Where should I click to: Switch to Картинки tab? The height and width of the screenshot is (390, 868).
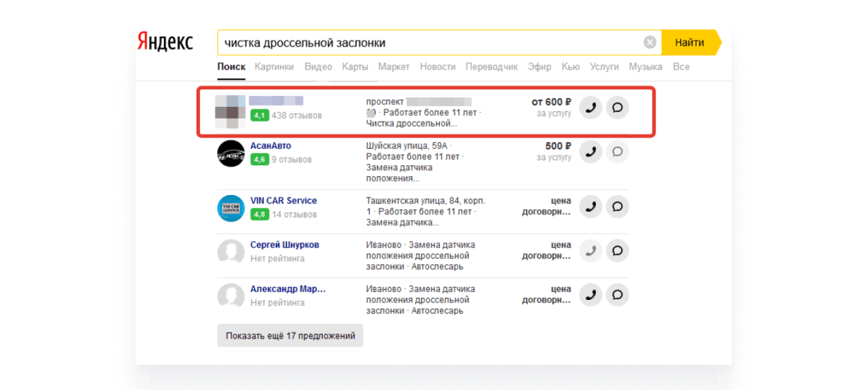pyautogui.click(x=274, y=67)
